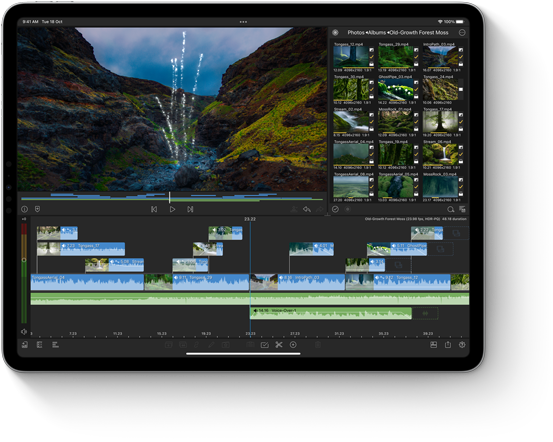Toggle the checkmark on Tongass_12.mp4 clip
This screenshot has width=553, height=442.
pos(372,57)
